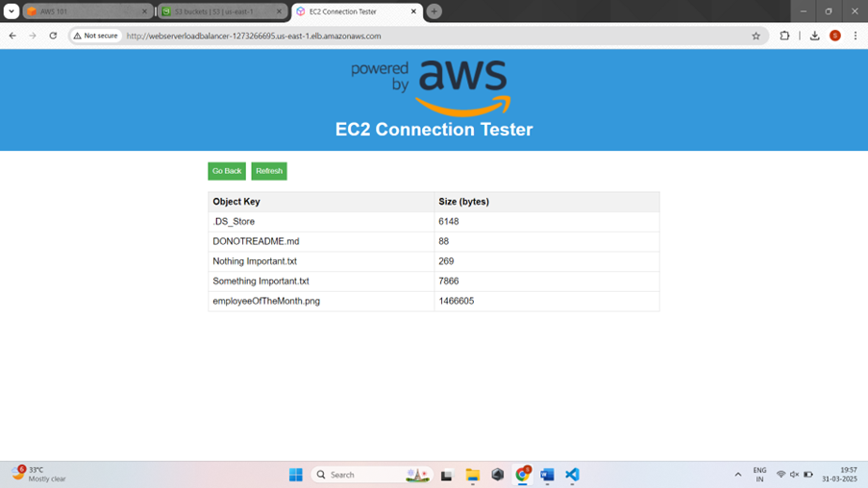868x488 pixels.
Task: Open Google Chrome in the taskbar
Action: tap(522, 475)
